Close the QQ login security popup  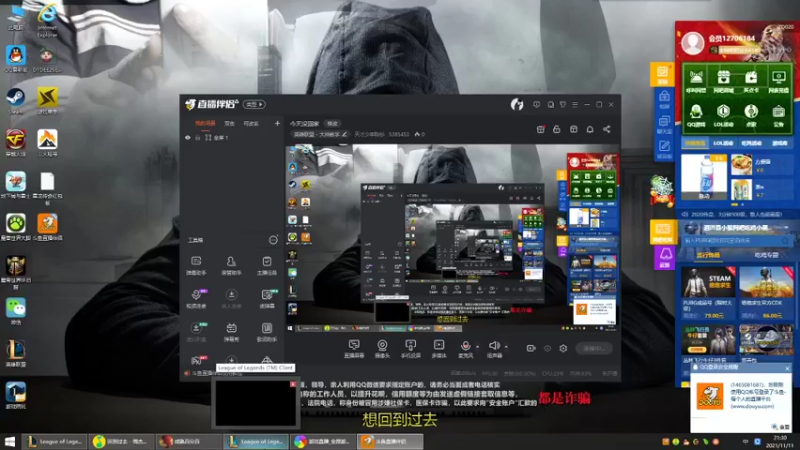(x=787, y=368)
